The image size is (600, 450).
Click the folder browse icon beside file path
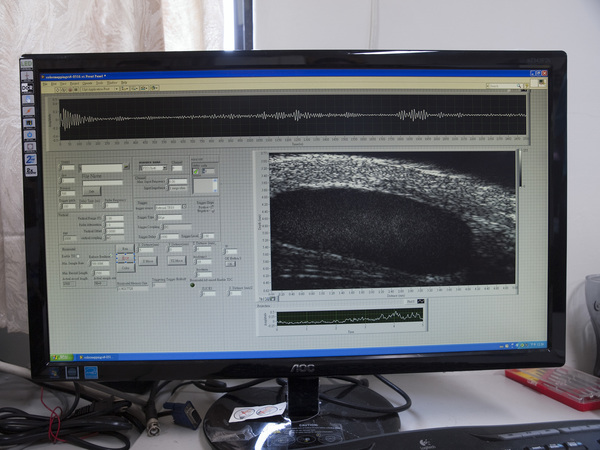[x=125, y=167]
